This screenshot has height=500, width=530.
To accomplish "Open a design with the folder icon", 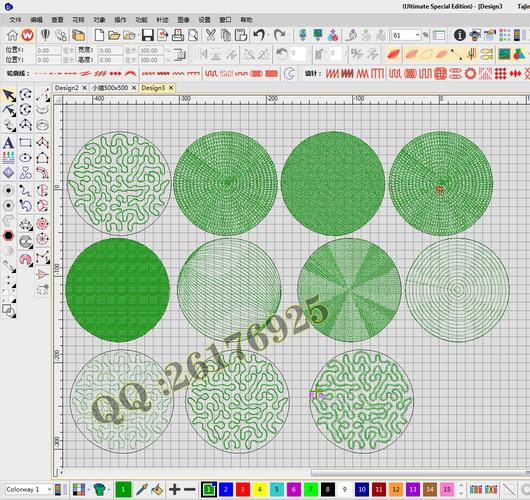I will (114, 35).
